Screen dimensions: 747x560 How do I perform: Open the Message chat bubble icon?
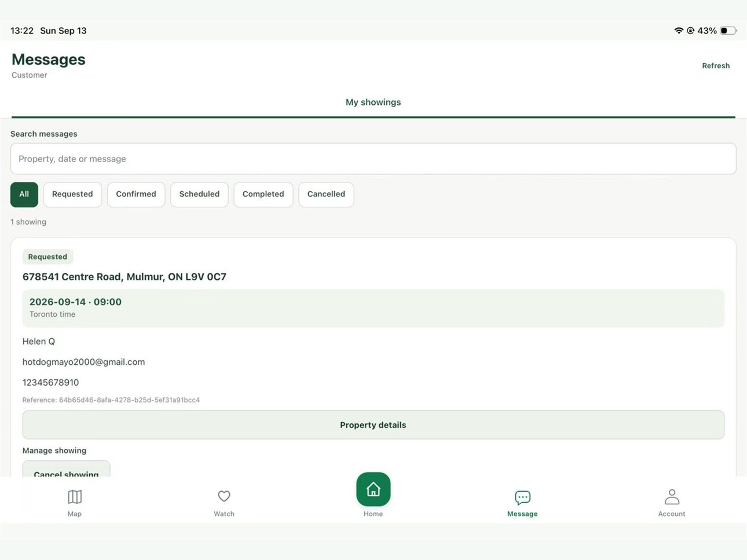[522, 497]
